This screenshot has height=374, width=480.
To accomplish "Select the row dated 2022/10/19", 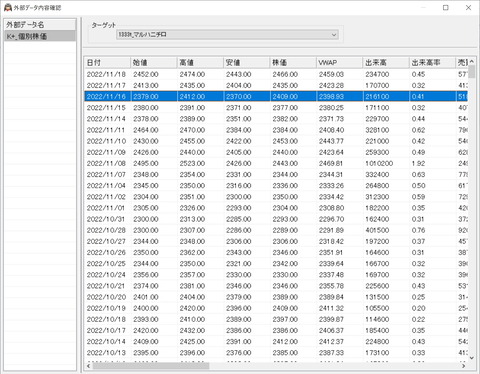I will (276, 308).
